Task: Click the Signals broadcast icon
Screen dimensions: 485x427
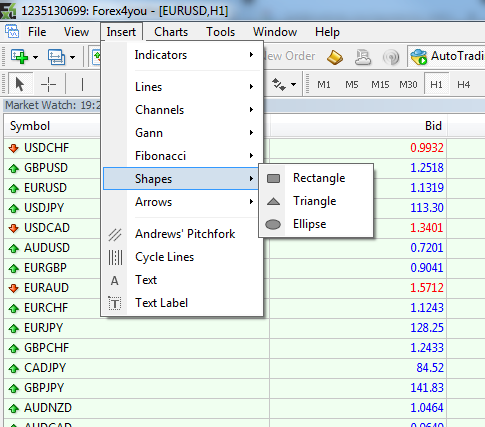Action: click(x=391, y=57)
